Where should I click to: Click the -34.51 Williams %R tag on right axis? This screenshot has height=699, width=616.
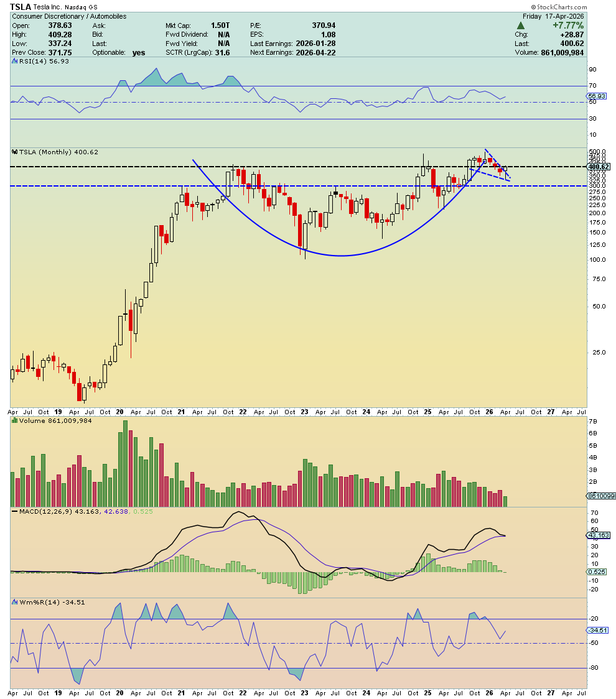[597, 631]
